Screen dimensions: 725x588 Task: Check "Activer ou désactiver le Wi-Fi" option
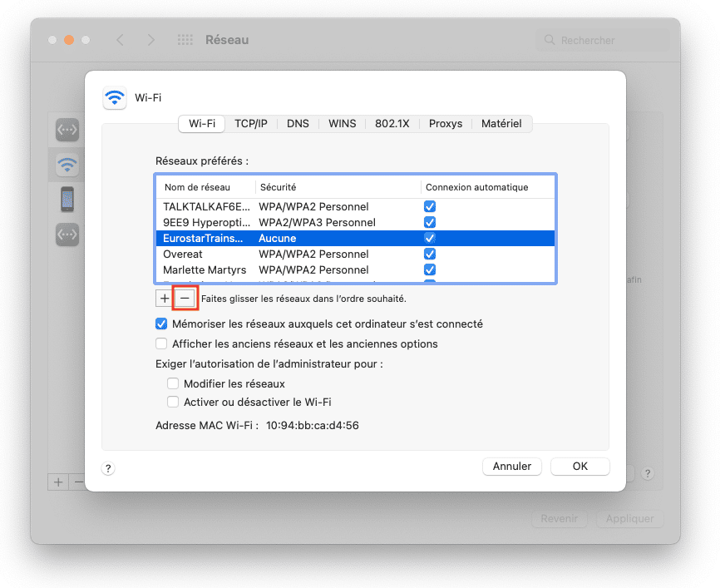173,402
